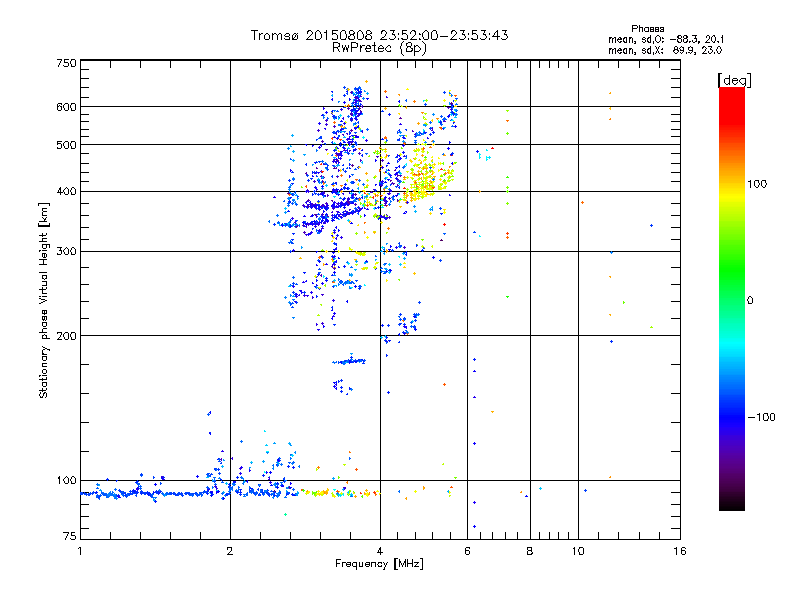Click the colorbar '100' tick label
800x600 pixels.
757,184
